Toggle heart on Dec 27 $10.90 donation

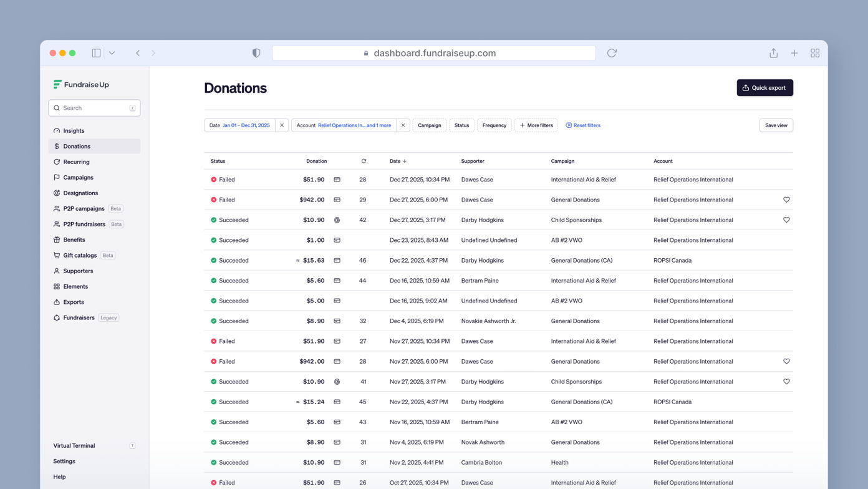pos(786,220)
